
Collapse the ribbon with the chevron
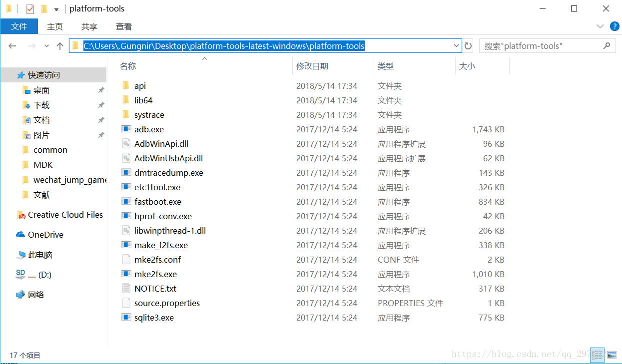click(600, 26)
